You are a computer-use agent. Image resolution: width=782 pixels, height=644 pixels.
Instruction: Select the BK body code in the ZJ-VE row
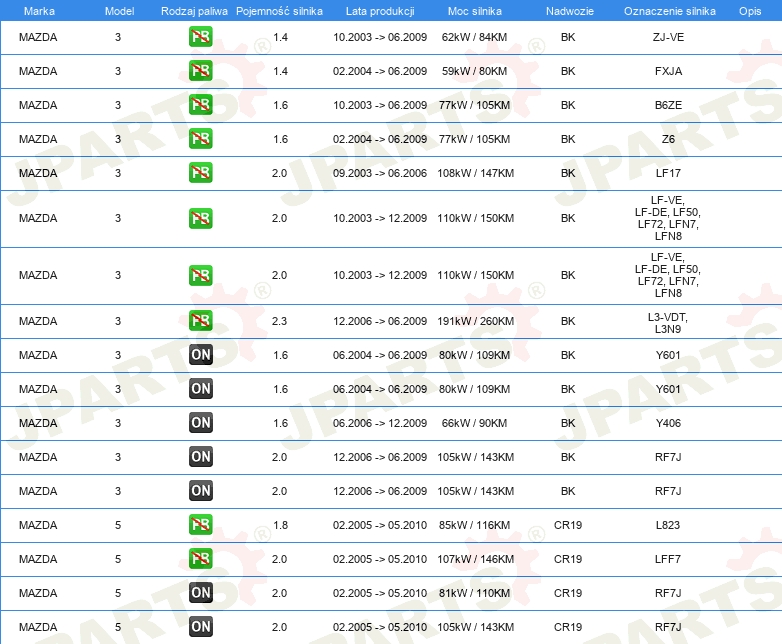click(568, 37)
